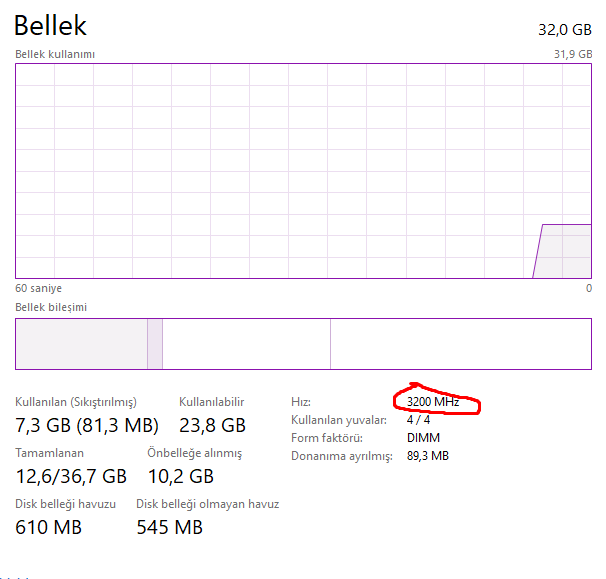Click the 545 MB non-paged pool value
Screen dimensions: 606x579
click(x=169, y=526)
